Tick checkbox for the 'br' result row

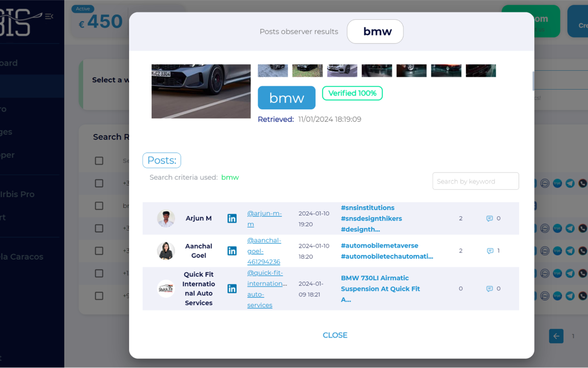click(x=99, y=206)
